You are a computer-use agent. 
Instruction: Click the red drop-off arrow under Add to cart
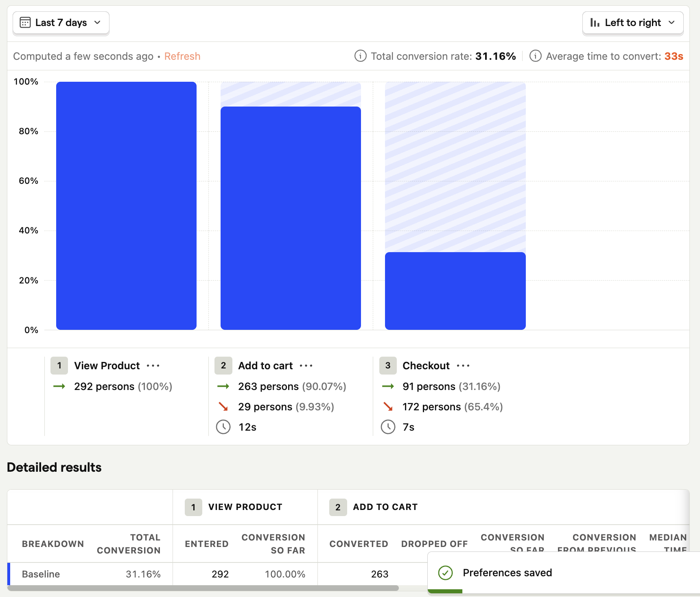coord(223,407)
